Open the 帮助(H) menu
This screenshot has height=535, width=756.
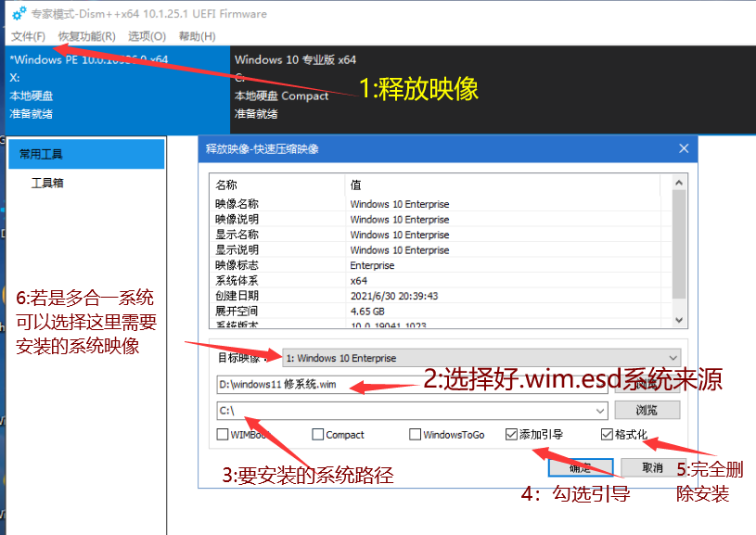[x=198, y=36]
